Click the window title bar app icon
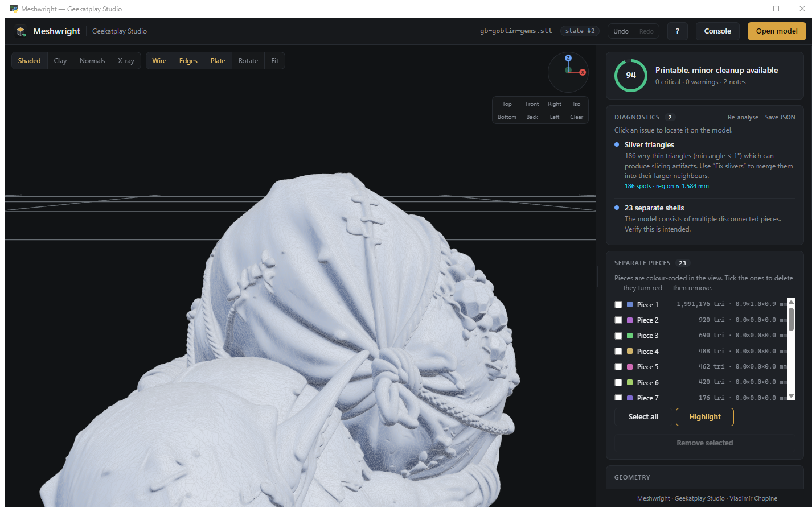 (x=14, y=9)
